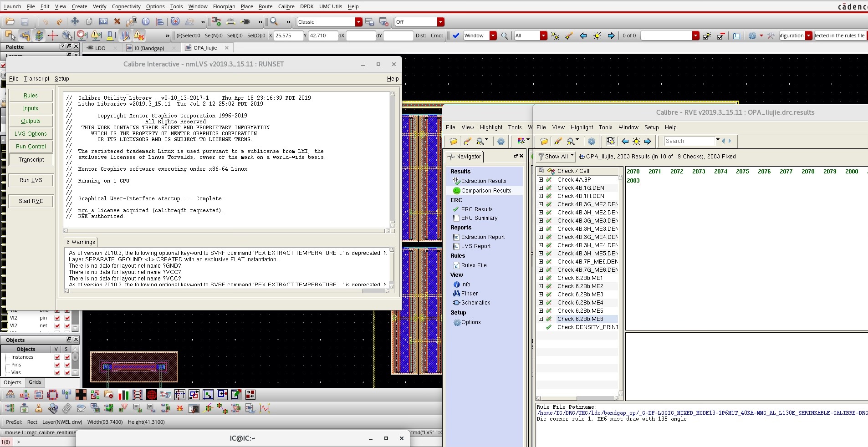The image size is (868, 447).
Task: Disable the Vias selectability checkbox
Action: pos(67,372)
